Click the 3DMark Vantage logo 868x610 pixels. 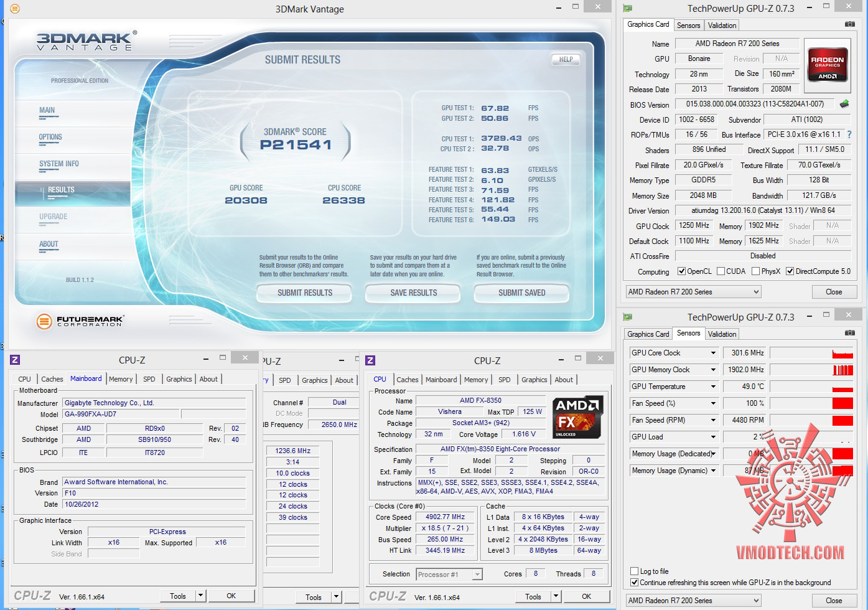(x=86, y=41)
